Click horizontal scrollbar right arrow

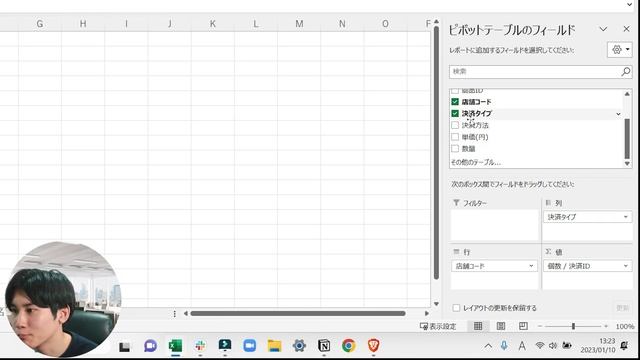pyautogui.click(x=427, y=313)
